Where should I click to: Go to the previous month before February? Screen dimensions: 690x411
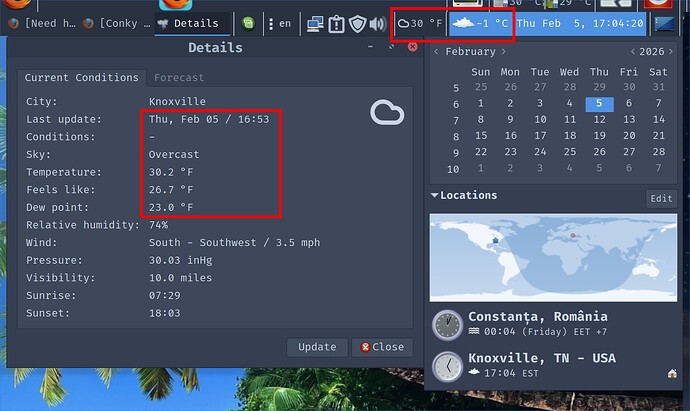436,51
